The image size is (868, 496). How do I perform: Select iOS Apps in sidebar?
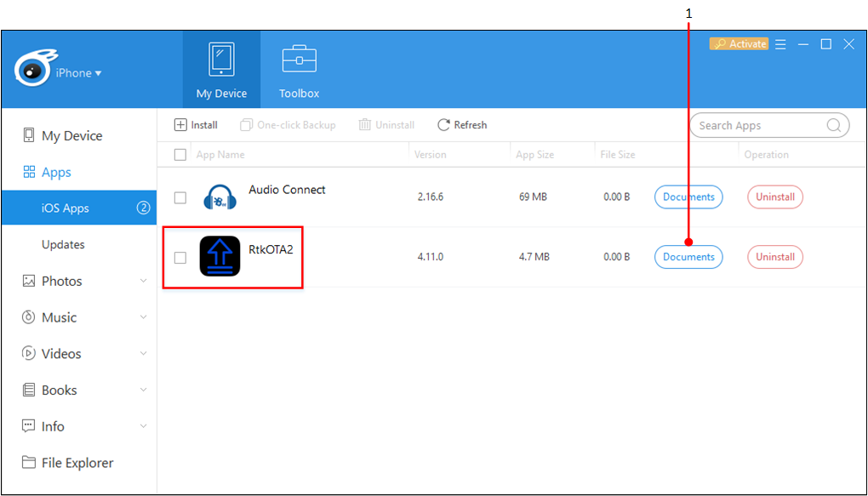point(78,208)
